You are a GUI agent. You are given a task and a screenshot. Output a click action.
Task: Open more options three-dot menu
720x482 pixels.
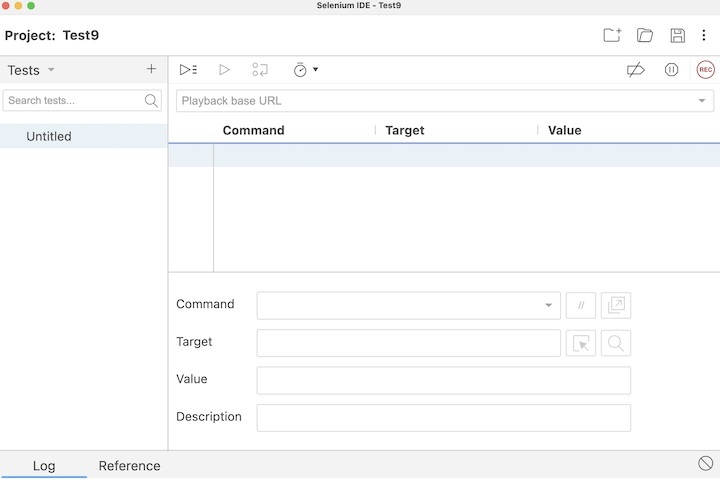point(703,36)
